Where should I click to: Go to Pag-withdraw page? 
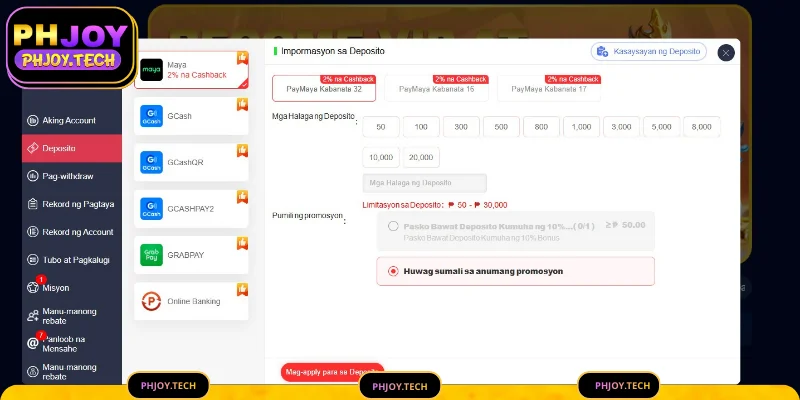click(x=72, y=176)
